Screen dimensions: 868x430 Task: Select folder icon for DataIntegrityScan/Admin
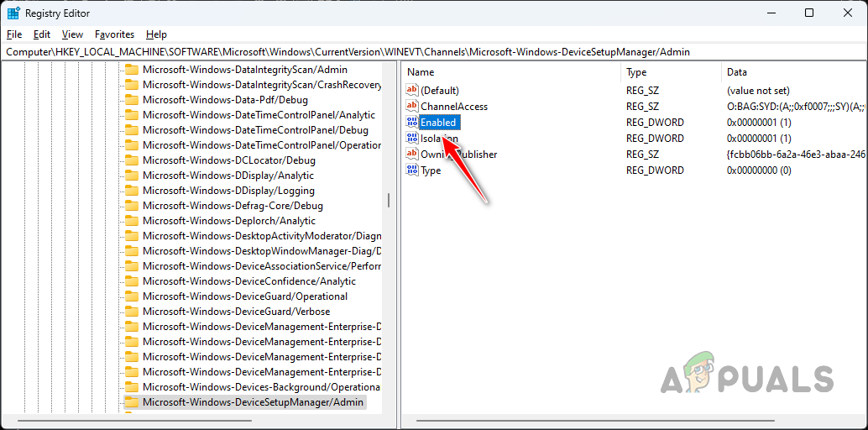[x=131, y=70]
